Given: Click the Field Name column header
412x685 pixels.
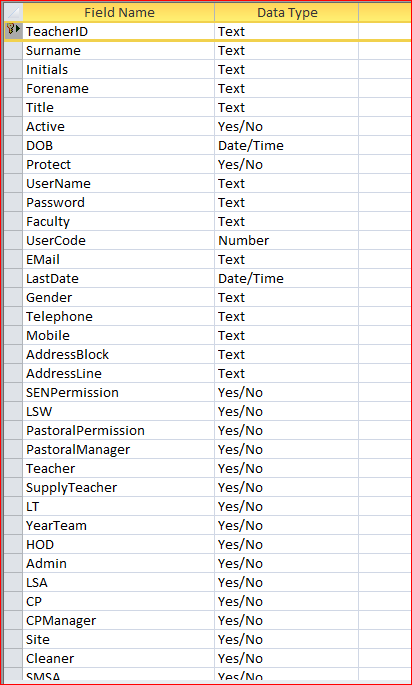Looking at the screenshot, I should click(119, 12).
